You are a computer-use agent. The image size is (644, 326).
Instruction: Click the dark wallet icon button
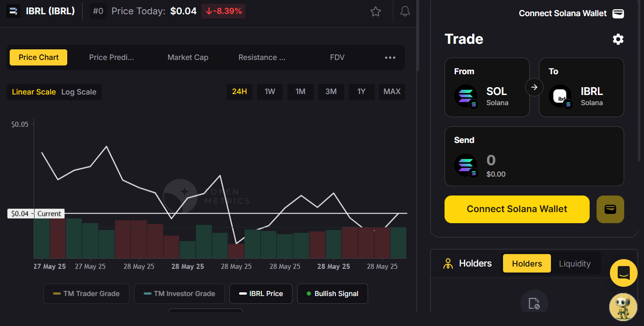coord(610,209)
